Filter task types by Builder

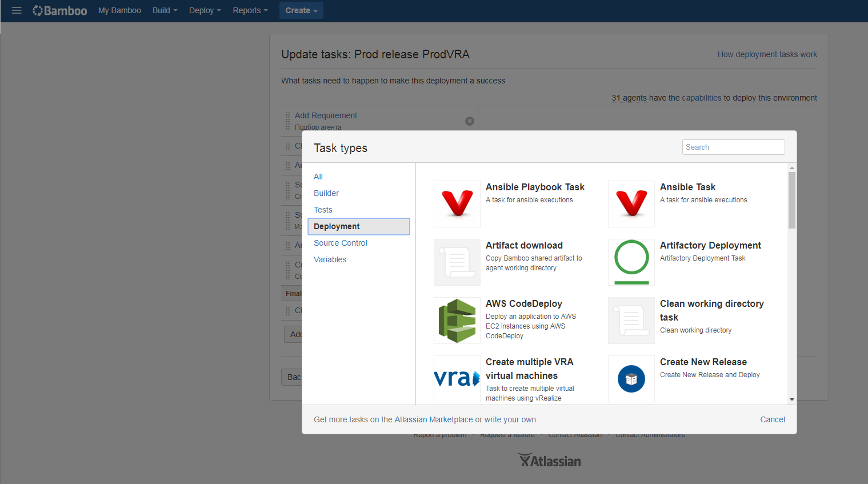coord(326,193)
